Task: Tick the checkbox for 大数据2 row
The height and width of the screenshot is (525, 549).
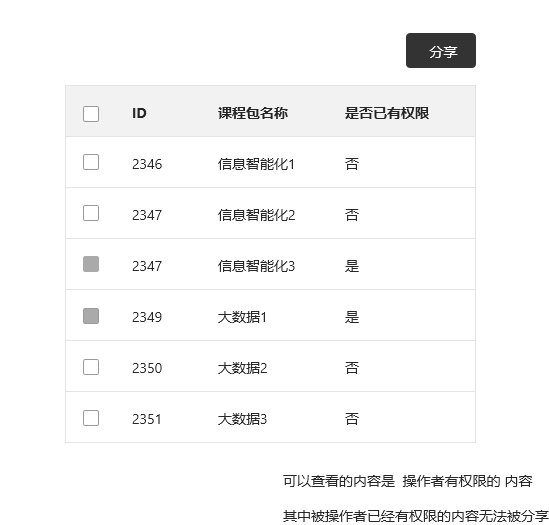Action: 91,367
